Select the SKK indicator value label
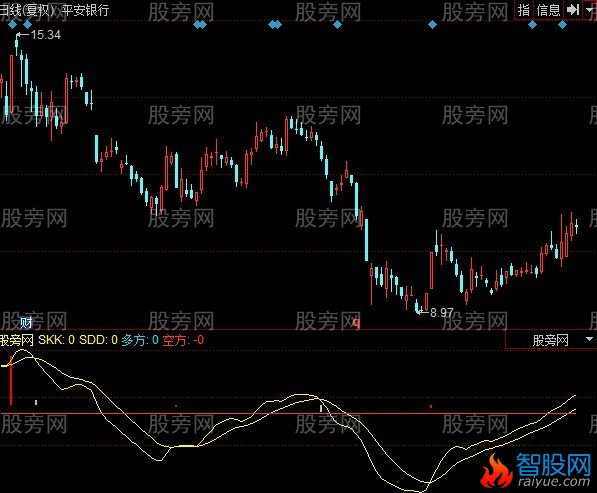 (56, 340)
